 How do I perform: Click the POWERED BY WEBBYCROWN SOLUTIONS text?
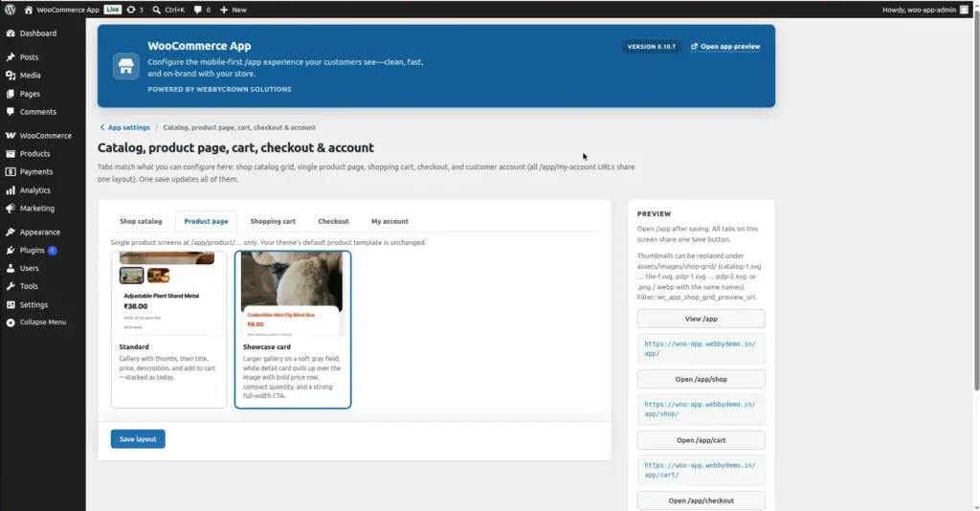[219, 89]
